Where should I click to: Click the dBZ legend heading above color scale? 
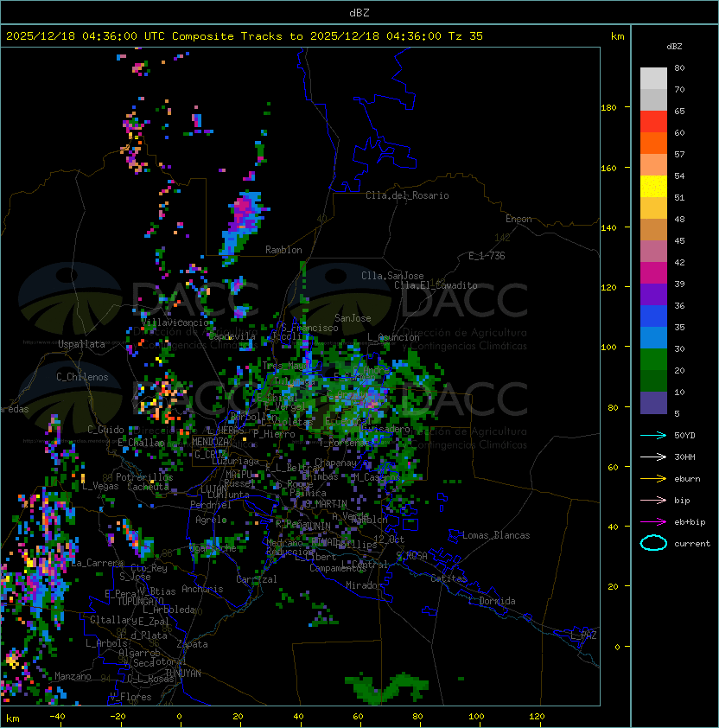(x=674, y=47)
